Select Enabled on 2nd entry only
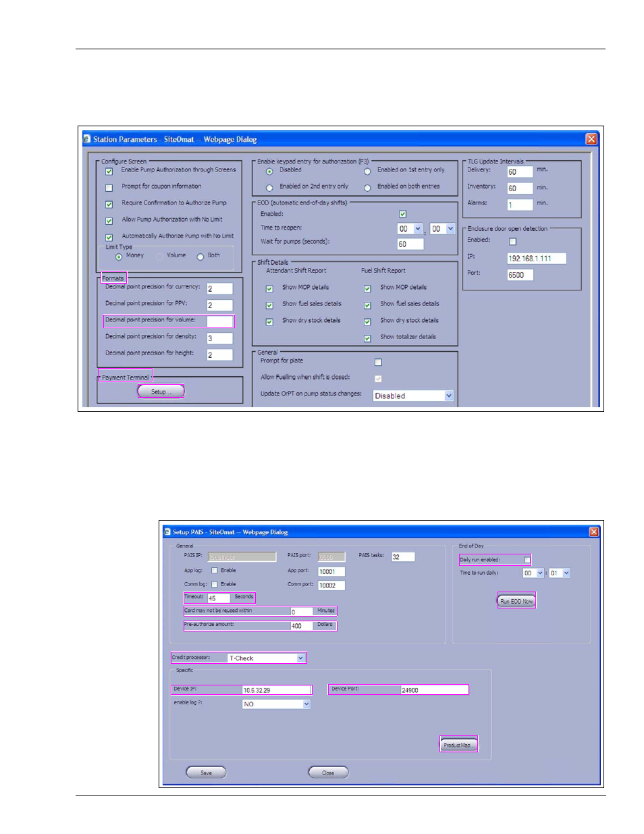 tap(269, 188)
